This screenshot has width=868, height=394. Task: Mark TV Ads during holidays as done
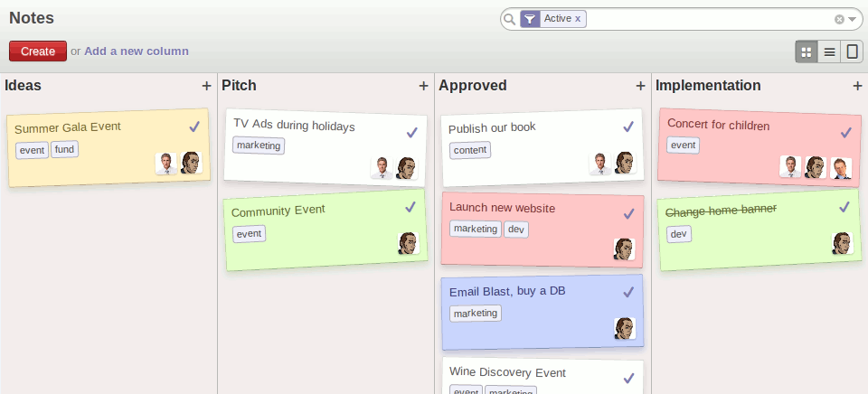(x=411, y=132)
